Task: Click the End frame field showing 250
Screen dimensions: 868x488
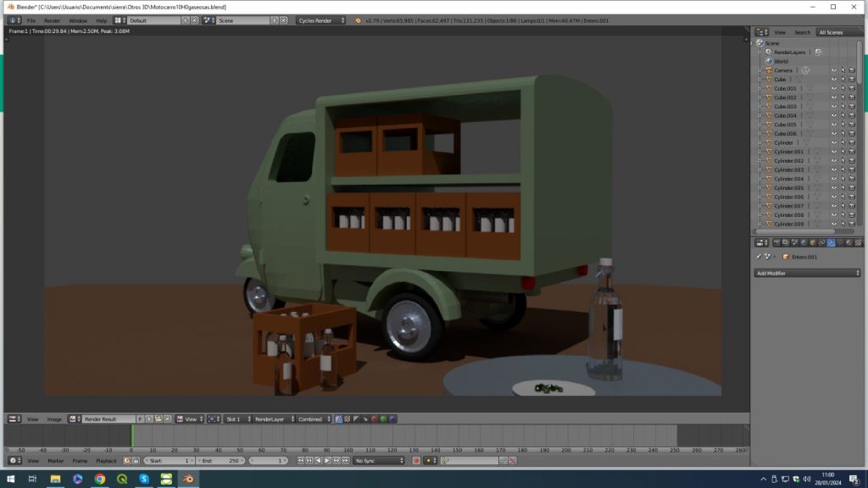Action: [221, 461]
